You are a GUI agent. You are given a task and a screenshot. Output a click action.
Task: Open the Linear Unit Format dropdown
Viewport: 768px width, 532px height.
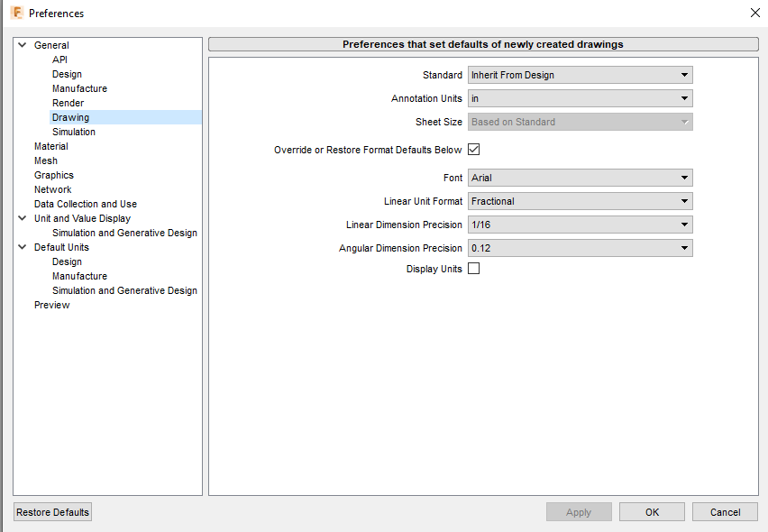(x=580, y=201)
